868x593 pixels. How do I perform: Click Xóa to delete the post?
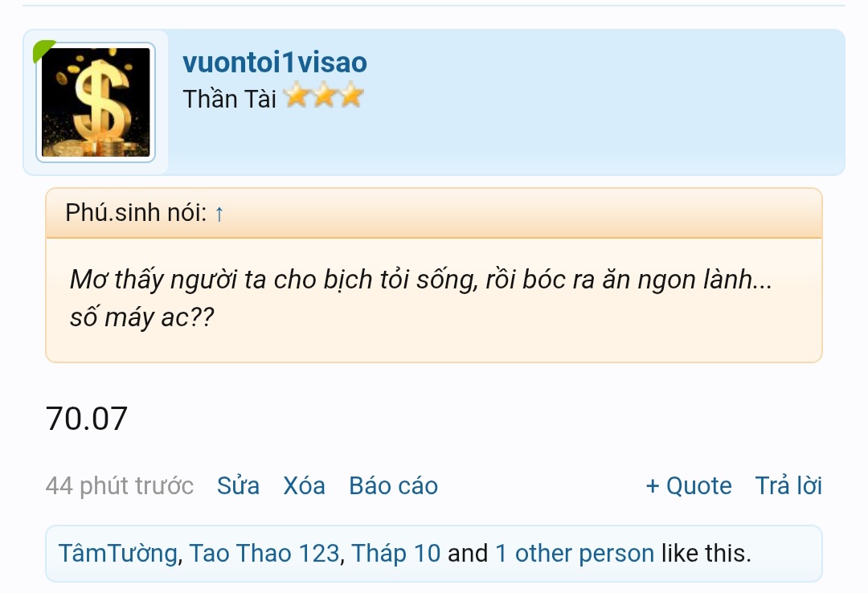[304, 486]
